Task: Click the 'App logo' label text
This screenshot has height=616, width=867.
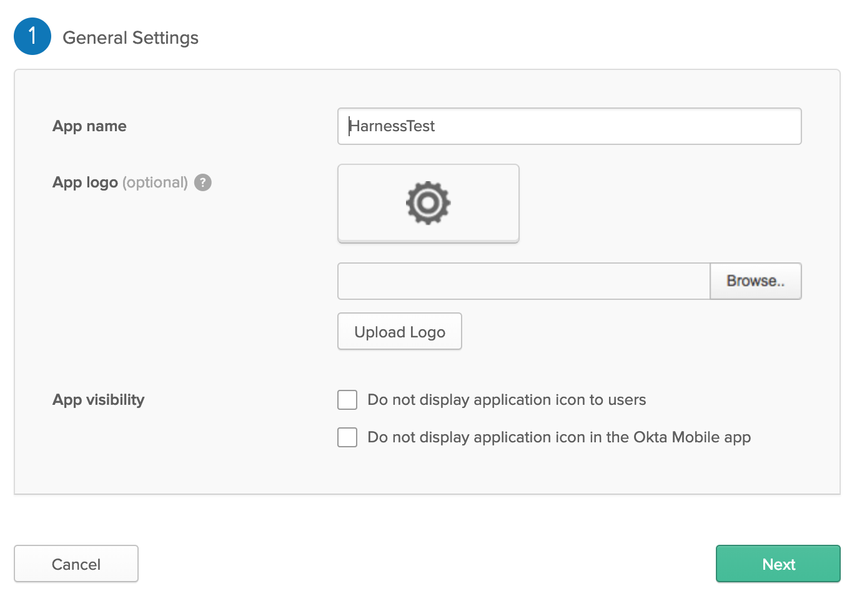Action: point(85,182)
